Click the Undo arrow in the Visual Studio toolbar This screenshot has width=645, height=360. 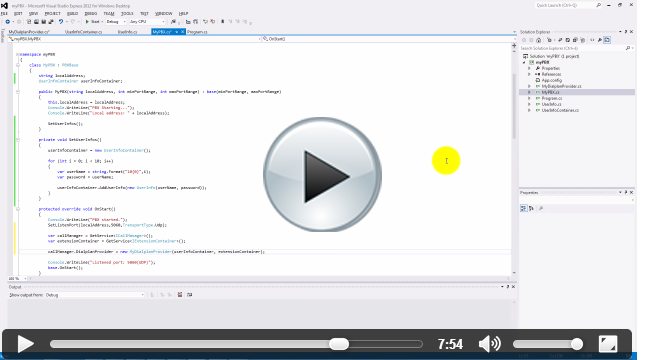coord(60,21)
